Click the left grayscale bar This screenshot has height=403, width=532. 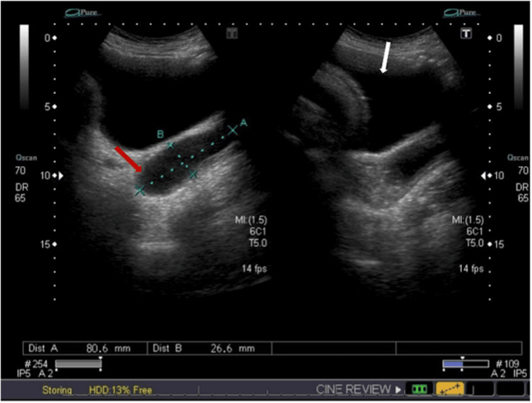pos(24,66)
